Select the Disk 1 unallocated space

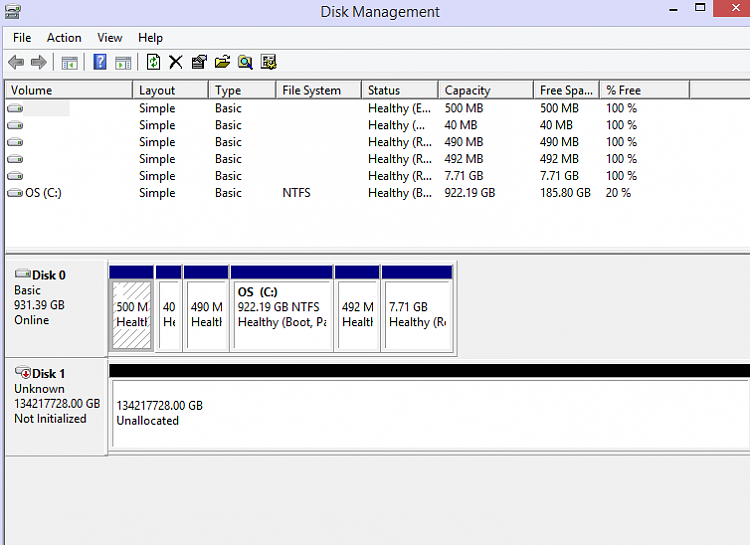(430, 412)
